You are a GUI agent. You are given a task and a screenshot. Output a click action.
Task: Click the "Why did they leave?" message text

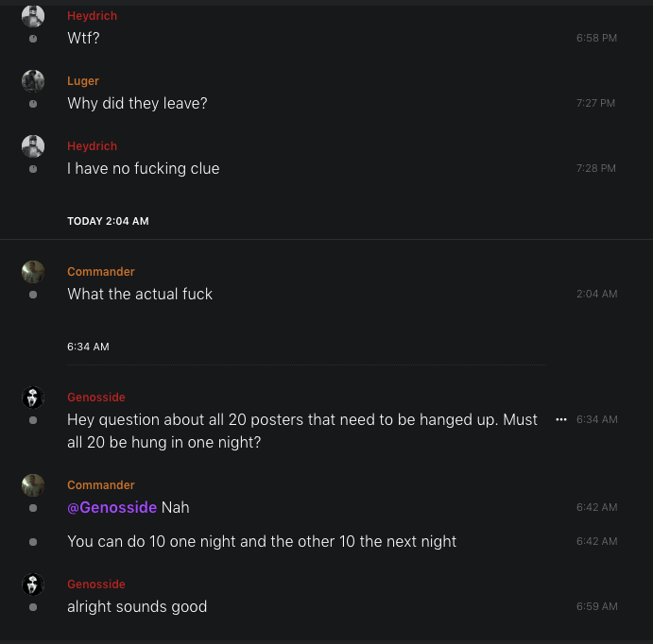[x=137, y=104]
